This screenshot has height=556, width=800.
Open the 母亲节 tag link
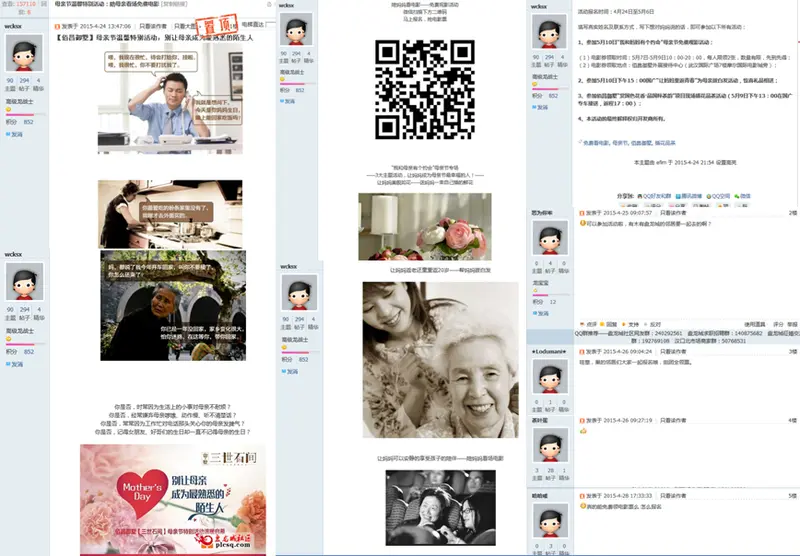click(x=620, y=143)
